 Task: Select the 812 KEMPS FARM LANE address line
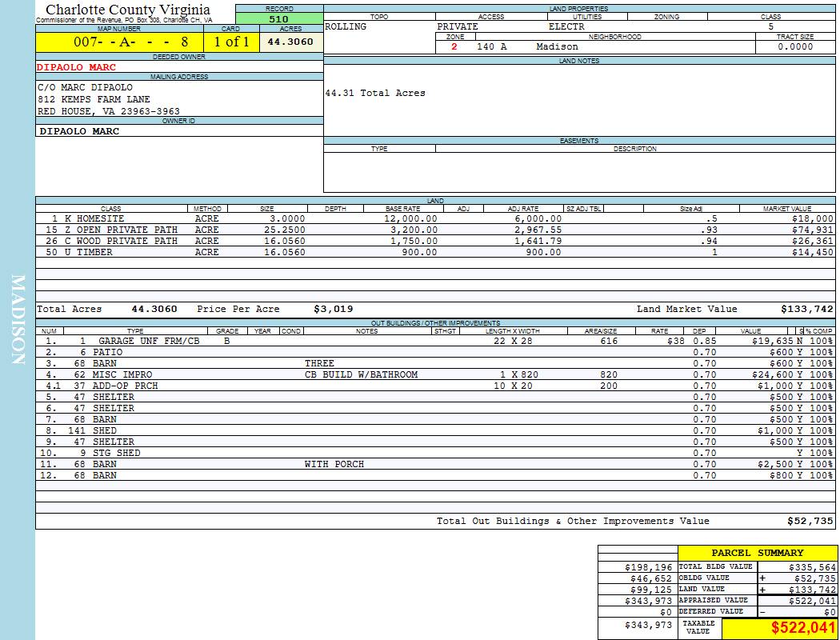(94, 99)
